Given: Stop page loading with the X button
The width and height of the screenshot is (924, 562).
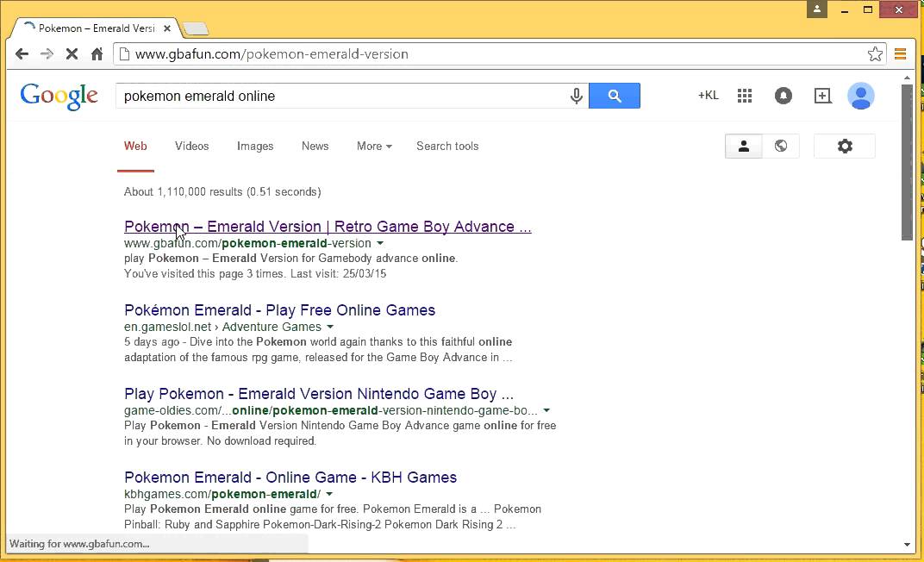Looking at the screenshot, I should [72, 54].
